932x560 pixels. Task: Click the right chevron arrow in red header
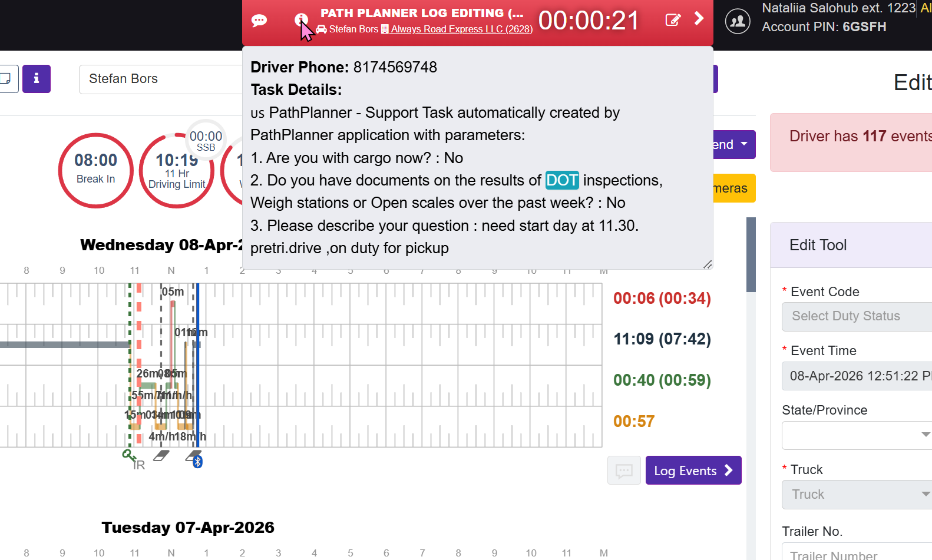(x=699, y=19)
